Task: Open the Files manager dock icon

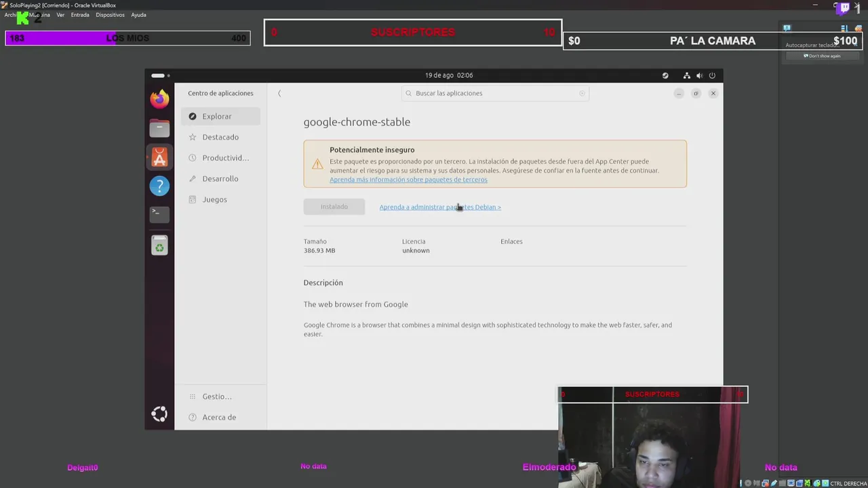Action: click(x=159, y=127)
